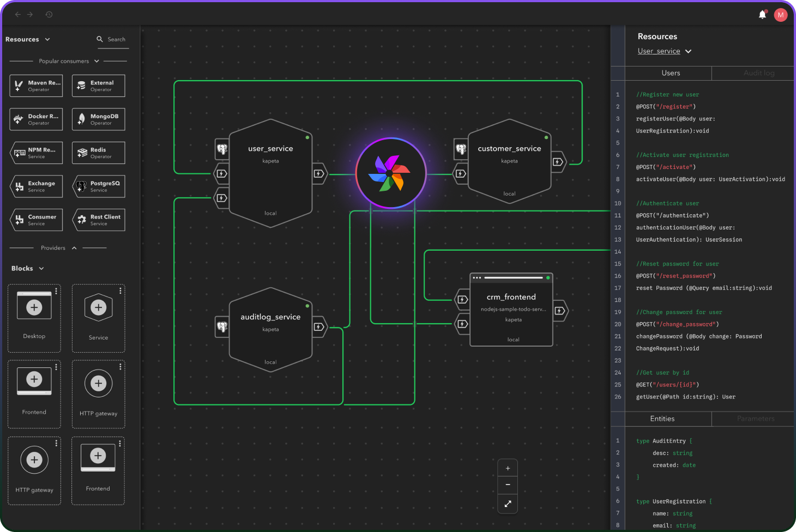796x532 pixels.
Task: Select the Exchange service block
Action: (36, 186)
